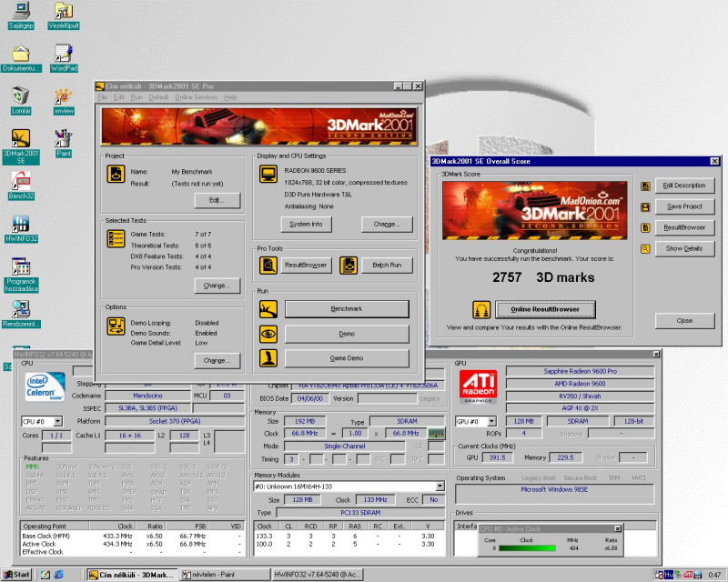Screen dimensions: 728x582
Task: Click the magnifier icon beside ResultBrowser in Pro Tools
Action: point(268,266)
